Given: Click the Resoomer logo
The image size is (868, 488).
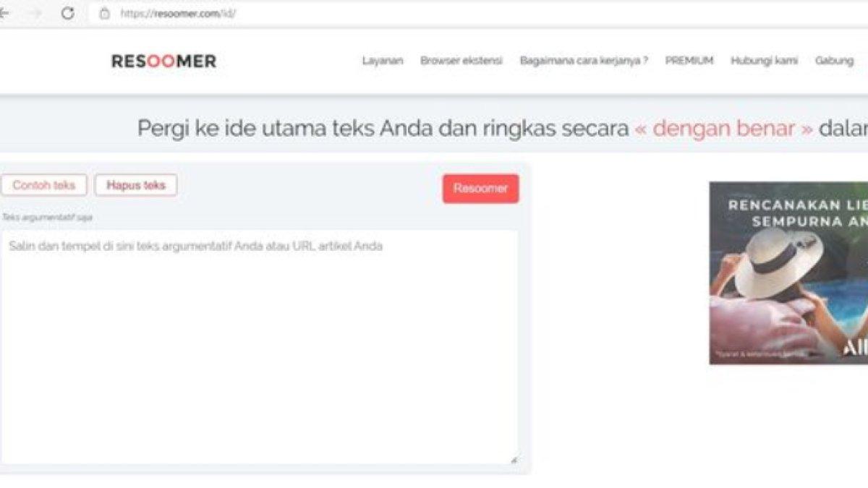Looking at the screenshot, I should point(165,61).
